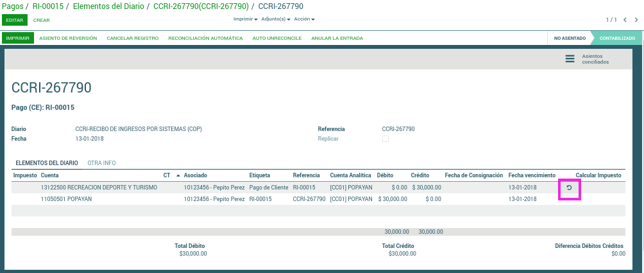Expand the Imprimir dropdown menu

[x=245, y=19]
